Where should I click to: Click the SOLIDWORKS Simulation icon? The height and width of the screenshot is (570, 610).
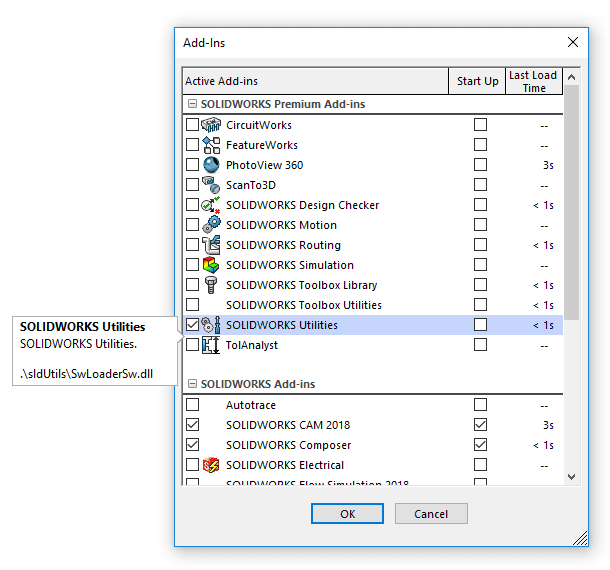pyautogui.click(x=211, y=265)
